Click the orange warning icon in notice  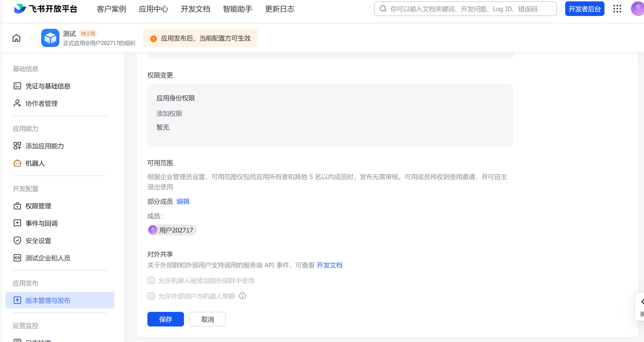[x=153, y=39]
